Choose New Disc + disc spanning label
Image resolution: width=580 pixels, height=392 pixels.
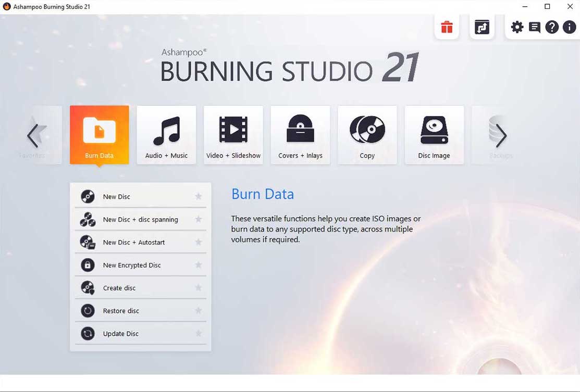coord(141,220)
